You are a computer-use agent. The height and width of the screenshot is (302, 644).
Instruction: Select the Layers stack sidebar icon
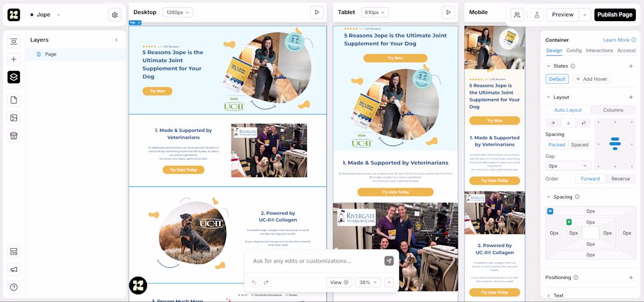[x=13, y=77]
